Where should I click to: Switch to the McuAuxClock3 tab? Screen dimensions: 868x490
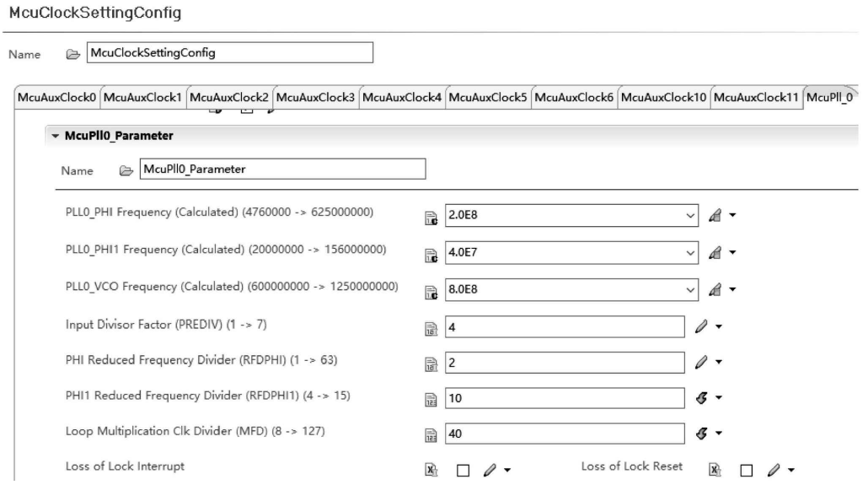pos(315,98)
